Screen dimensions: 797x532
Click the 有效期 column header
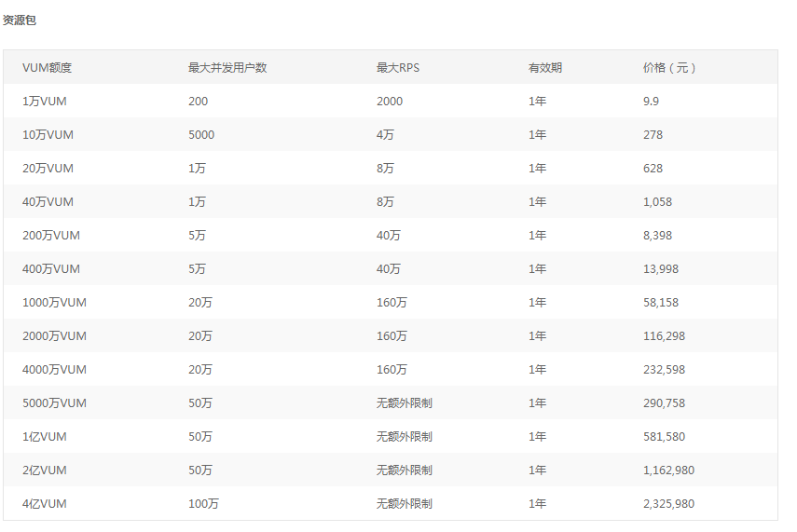coord(545,68)
